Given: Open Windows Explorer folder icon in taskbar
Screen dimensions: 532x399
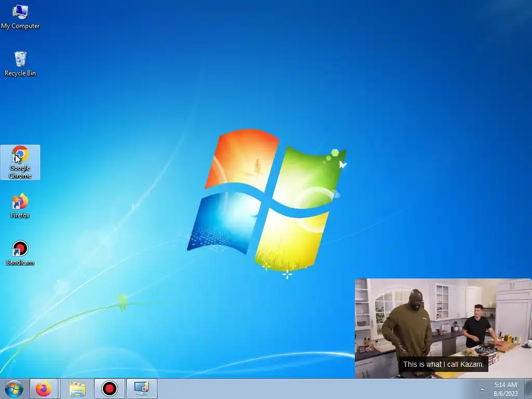Looking at the screenshot, I should pos(77,389).
